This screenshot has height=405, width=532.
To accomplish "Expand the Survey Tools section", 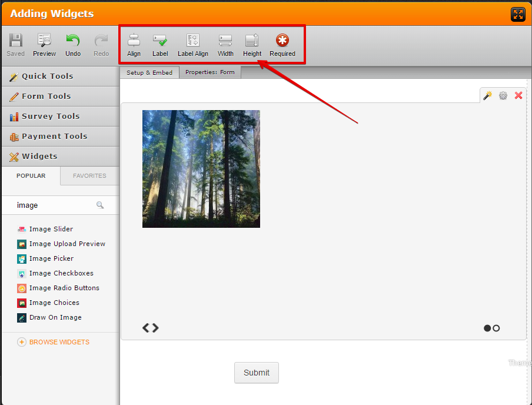I will 61,117.
